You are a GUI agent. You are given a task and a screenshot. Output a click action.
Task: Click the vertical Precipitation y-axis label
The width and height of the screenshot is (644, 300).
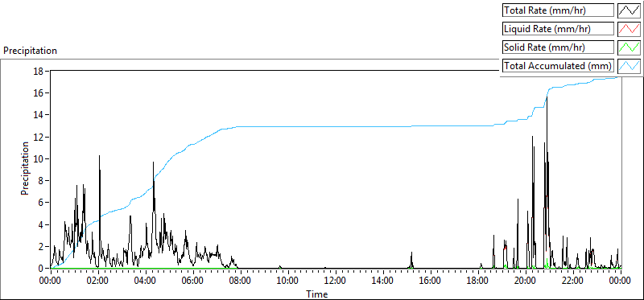pyautogui.click(x=25, y=168)
